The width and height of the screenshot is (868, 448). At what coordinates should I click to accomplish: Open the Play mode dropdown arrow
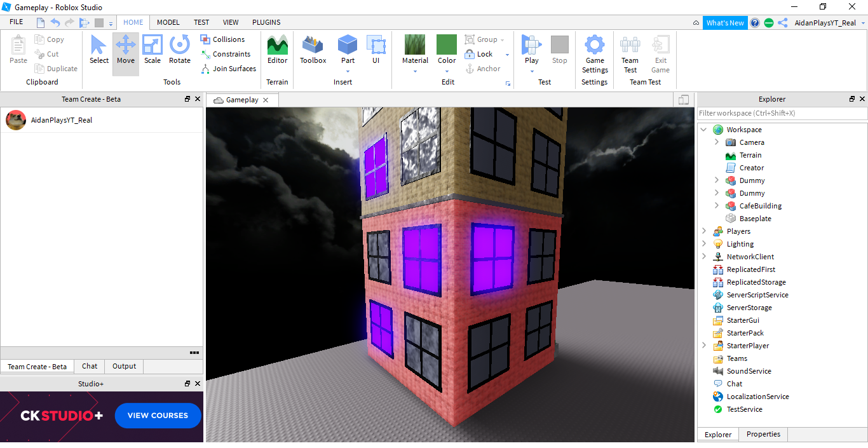532,71
